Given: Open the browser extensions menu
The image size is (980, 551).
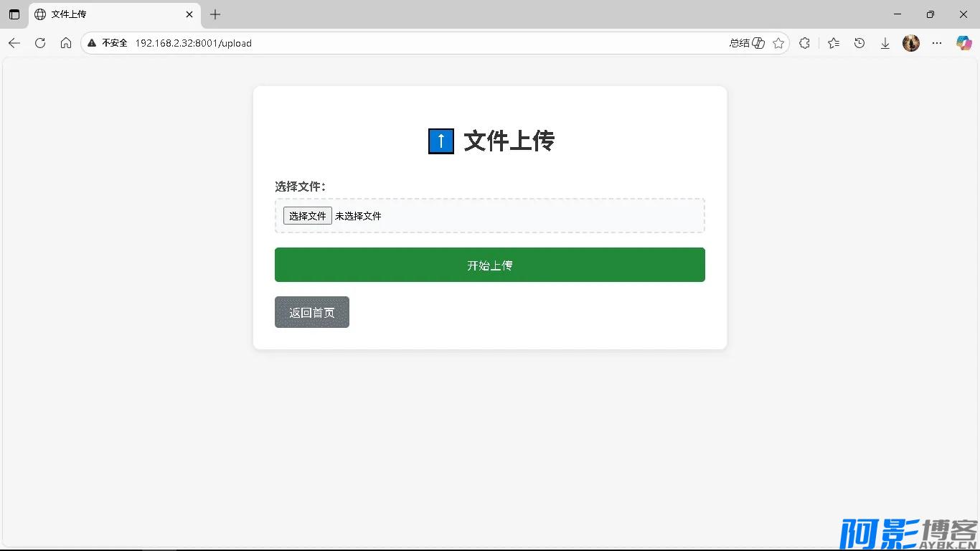Looking at the screenshot, I should [804, 43].
